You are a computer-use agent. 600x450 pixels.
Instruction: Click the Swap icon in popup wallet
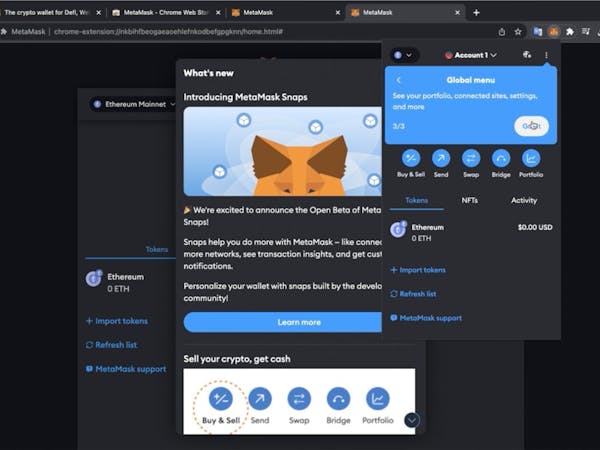[471, 158]
